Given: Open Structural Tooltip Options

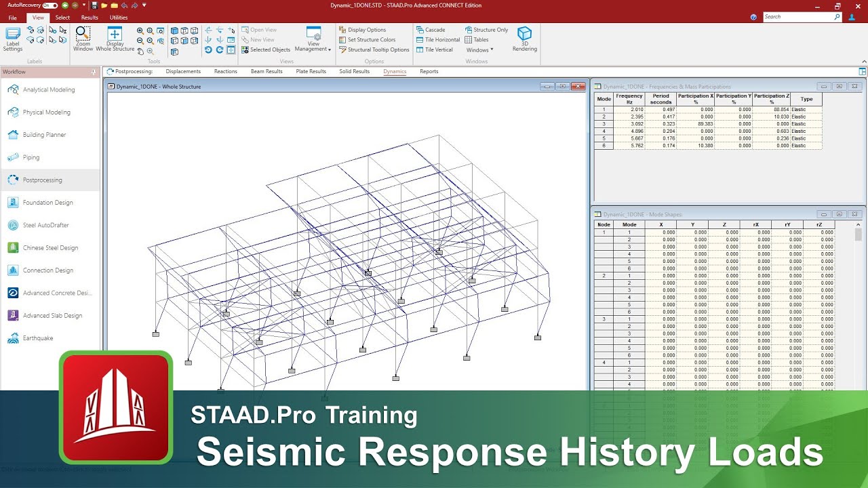Looking at the screenshot, I should (x=374, y=49).
